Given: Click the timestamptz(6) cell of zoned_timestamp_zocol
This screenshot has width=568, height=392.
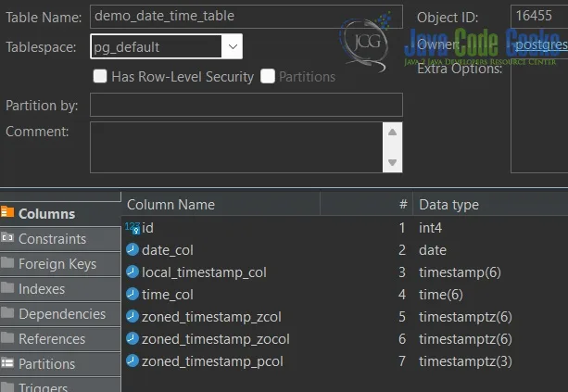Looking at the screenshot, I should point(465,339).
